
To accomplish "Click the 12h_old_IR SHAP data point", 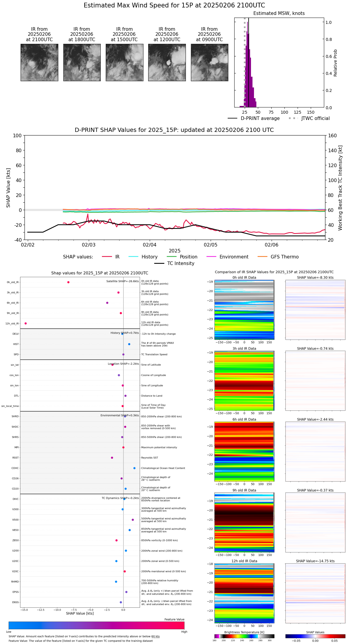I will [x=26, y=323].
